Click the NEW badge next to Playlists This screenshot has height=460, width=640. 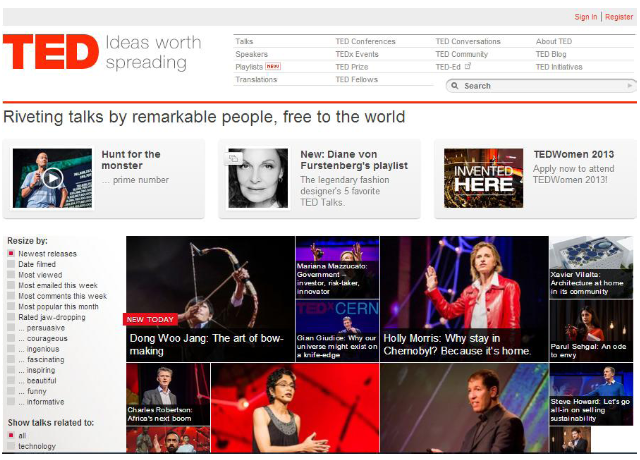[x=273, y=67]
